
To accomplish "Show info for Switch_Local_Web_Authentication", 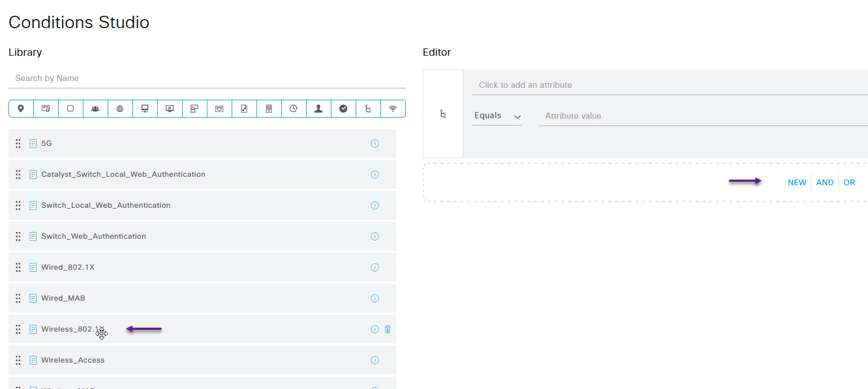I will (375, 205).
